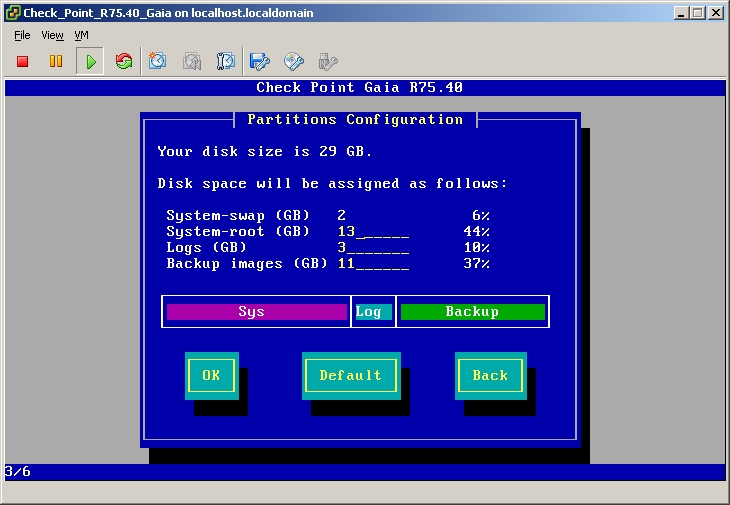
Task: Click the System-root (GB) input field
Action: 373,231
